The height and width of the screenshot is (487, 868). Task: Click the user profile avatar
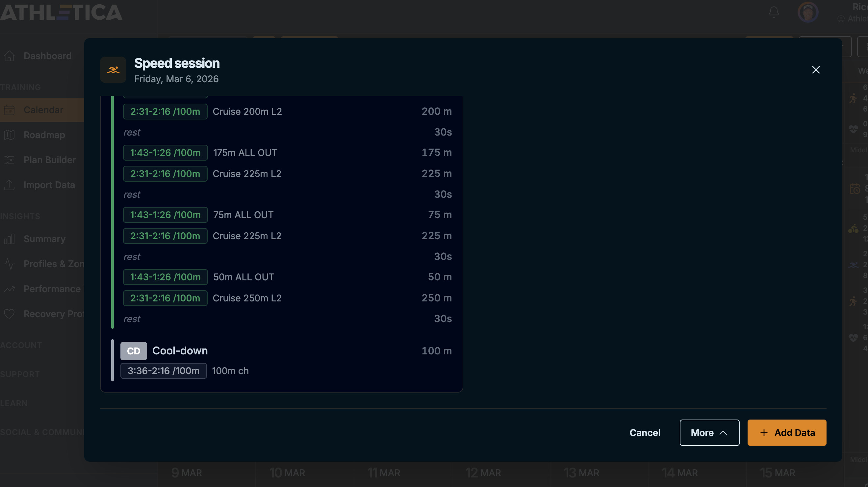(808, 13)
